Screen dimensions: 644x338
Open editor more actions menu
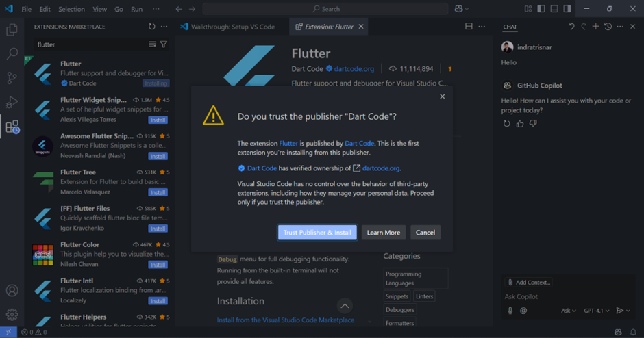(482, 26)
